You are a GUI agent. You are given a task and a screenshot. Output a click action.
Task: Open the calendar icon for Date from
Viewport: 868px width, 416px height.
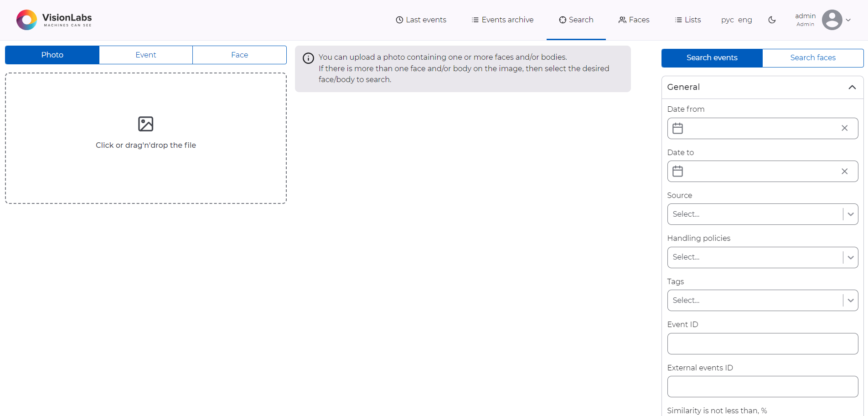[x=678, y=128]
